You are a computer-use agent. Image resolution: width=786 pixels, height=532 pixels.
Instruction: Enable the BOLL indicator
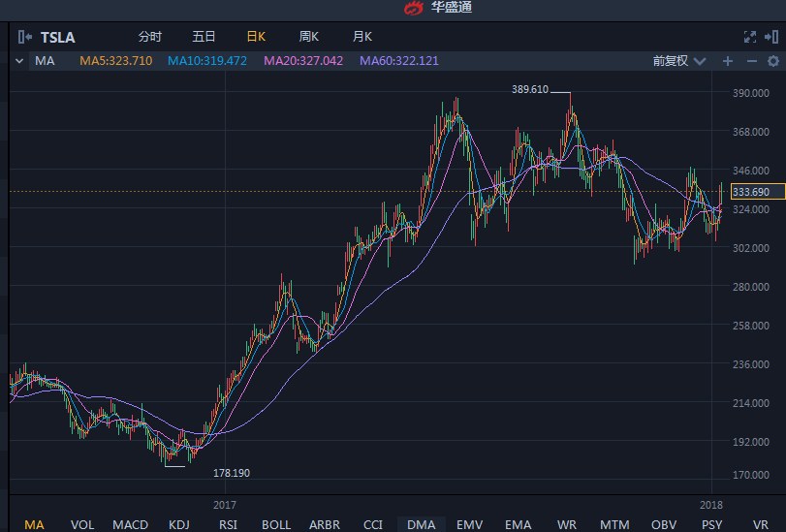pos(276,524)
